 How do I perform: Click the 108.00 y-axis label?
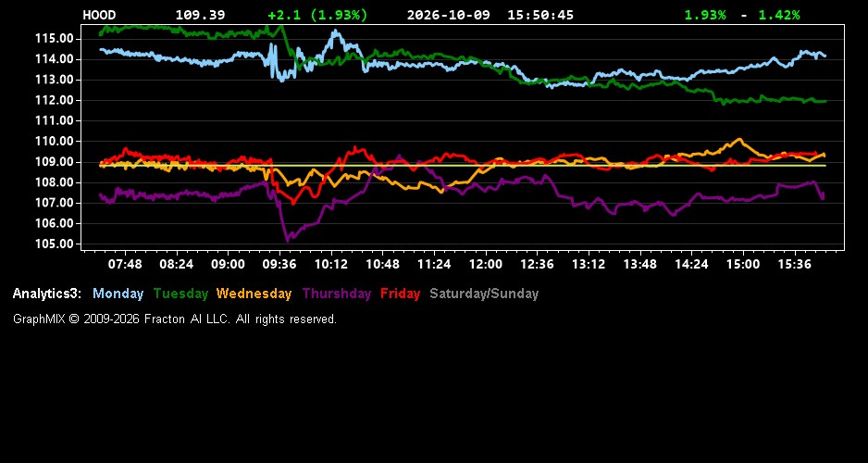(x=55, y=182)
